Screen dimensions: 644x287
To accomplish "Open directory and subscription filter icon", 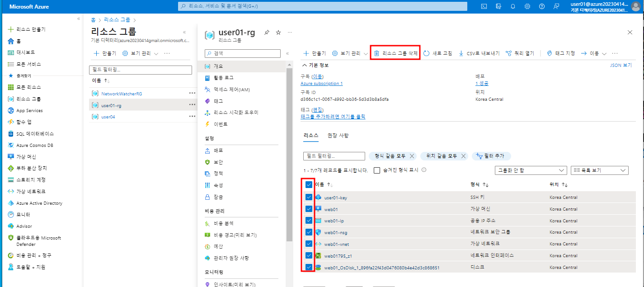I will click(498, 6).
